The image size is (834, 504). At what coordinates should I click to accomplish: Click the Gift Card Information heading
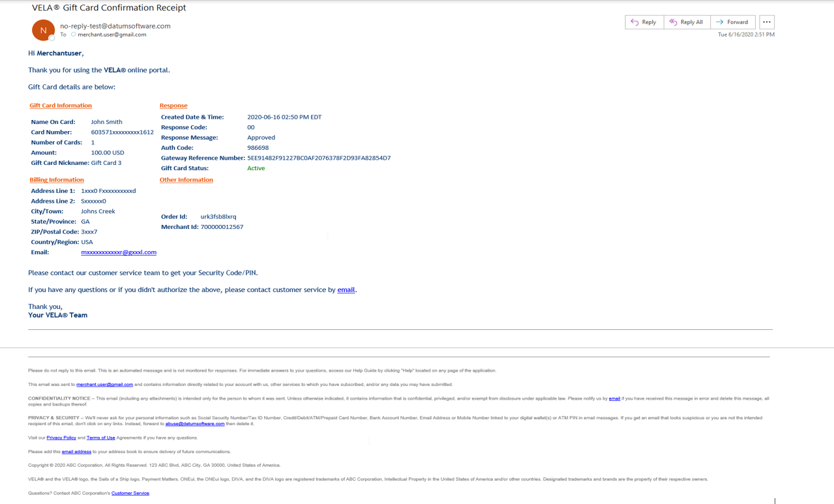point(61,106)
